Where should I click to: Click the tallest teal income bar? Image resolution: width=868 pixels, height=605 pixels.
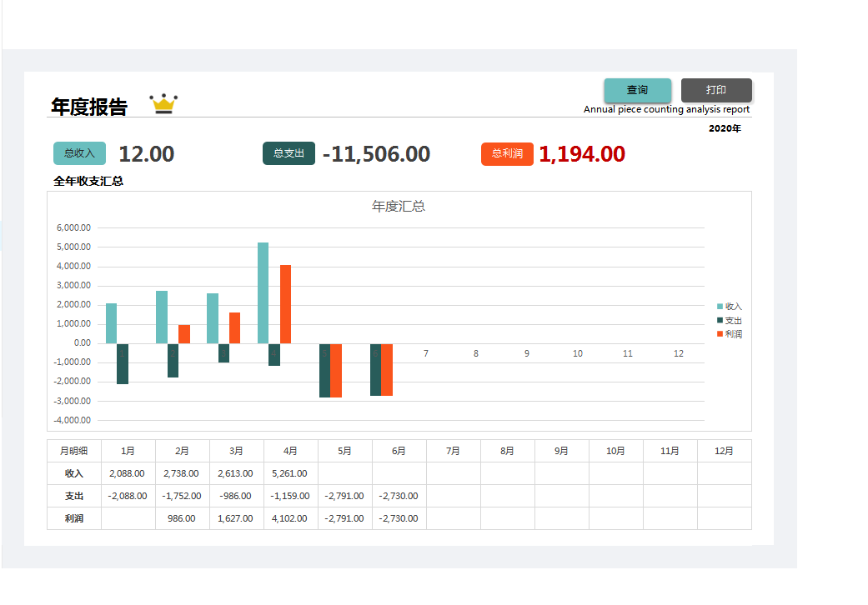point(263,292)
